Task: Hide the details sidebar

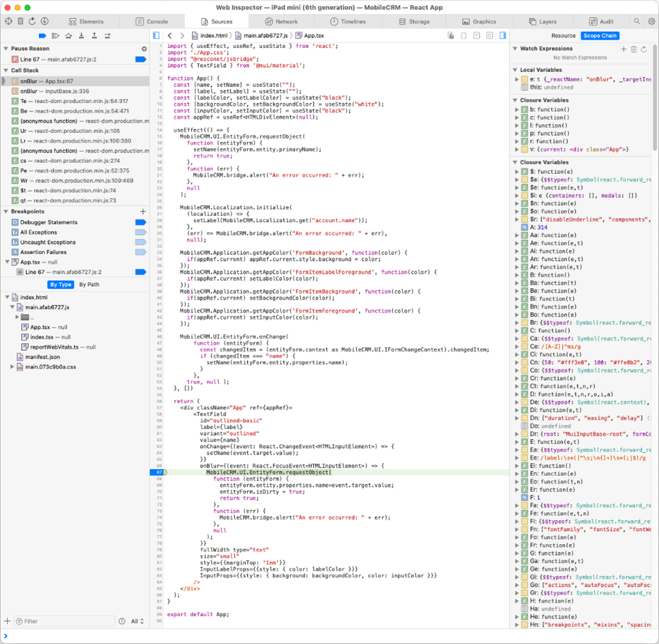Action: tap(503, 35)
